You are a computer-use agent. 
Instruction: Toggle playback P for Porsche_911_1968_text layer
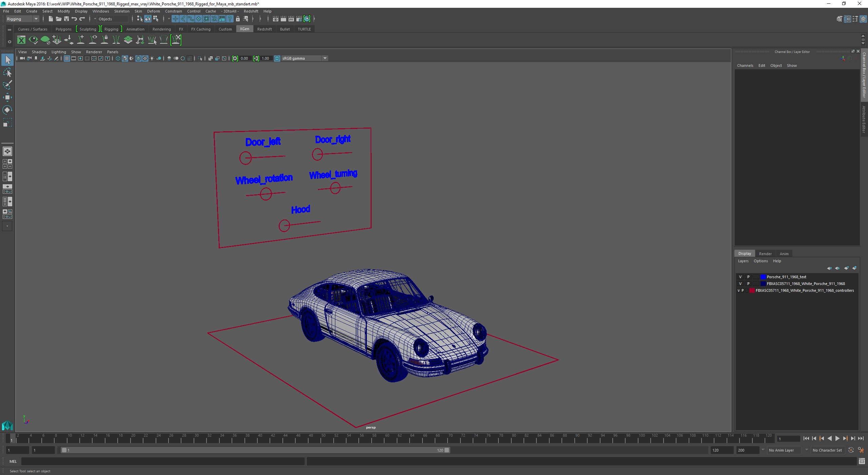pyautogui.click(x=748, y=277)
